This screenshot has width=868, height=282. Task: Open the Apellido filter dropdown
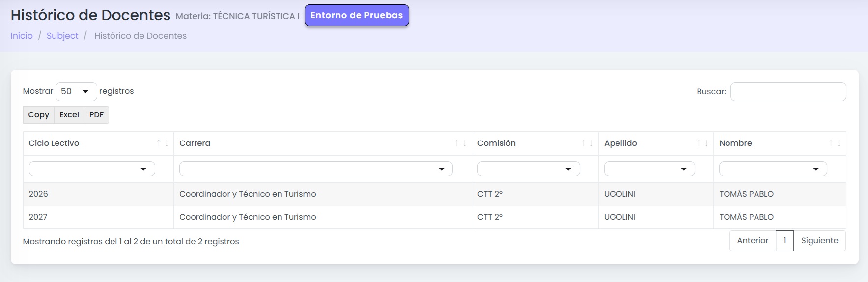point(649,169)
